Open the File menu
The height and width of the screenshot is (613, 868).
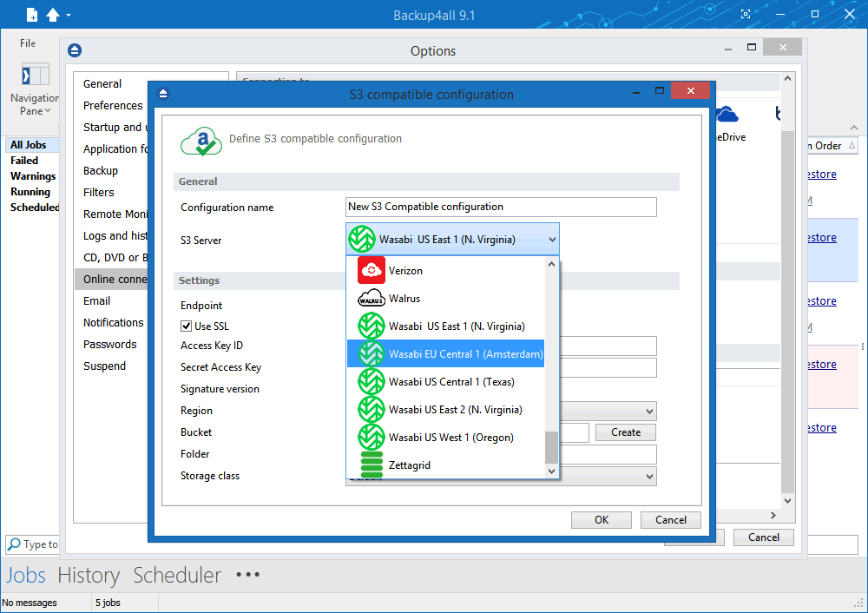[x=28, y=43]
